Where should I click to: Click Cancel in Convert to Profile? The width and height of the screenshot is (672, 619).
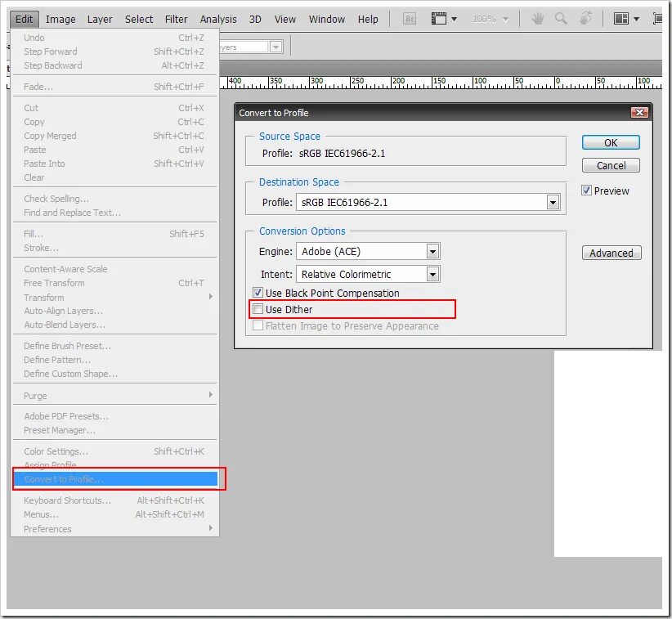tap(611, 165)
